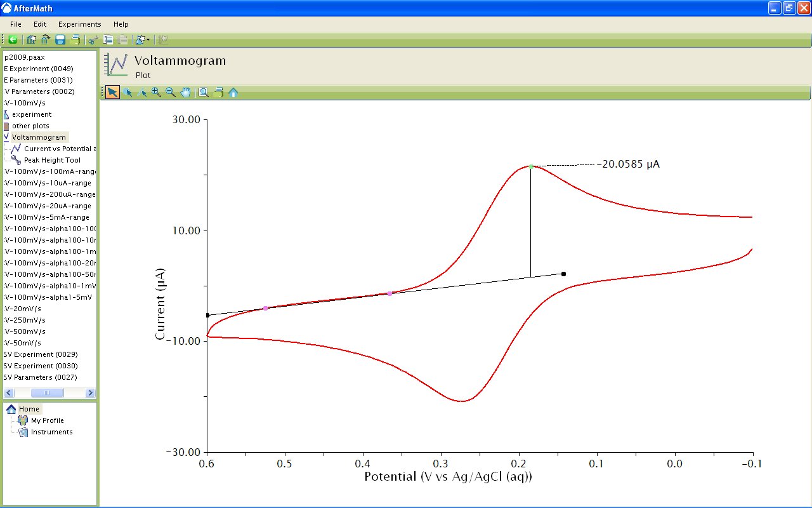Click the plot toolbar home icon
This screenshot has height=508, width=812.
click(233, 92)
